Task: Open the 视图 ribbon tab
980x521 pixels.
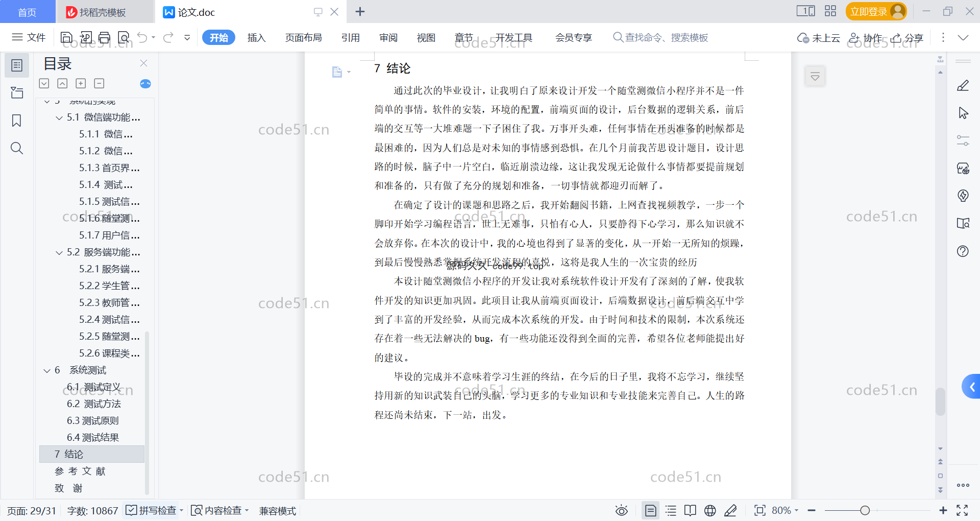Action: (426, 37)
